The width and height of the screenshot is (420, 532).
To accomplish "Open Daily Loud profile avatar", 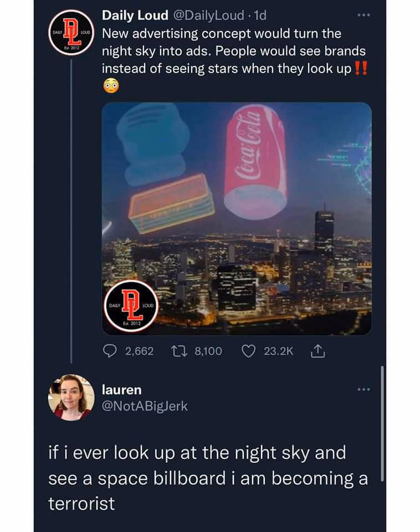I will (x=71, y=33).
